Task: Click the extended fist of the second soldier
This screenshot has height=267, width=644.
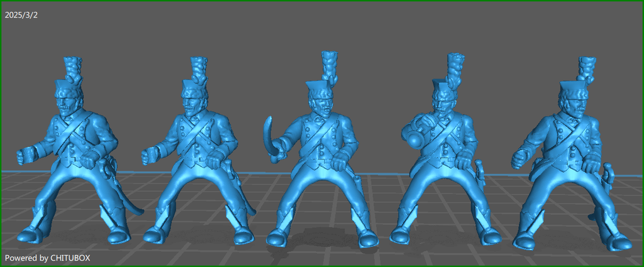Action: point(151,155)
